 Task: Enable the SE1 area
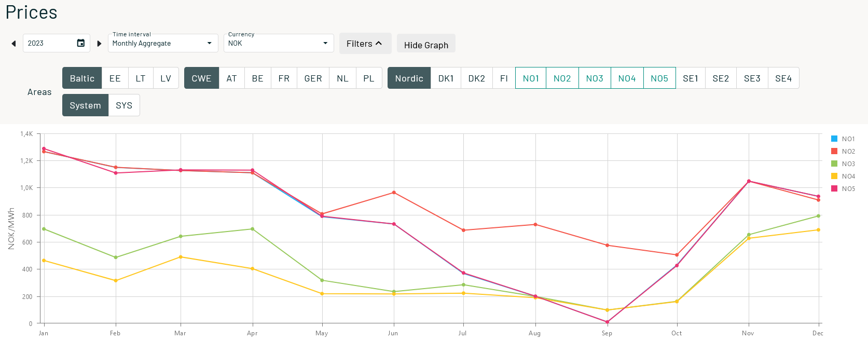[x=691, y=78]
